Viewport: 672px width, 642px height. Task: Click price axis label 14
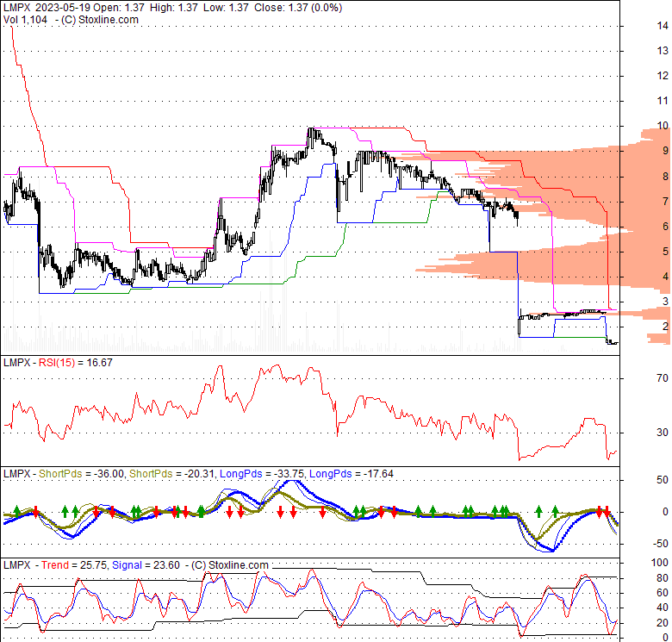[663, 26]
